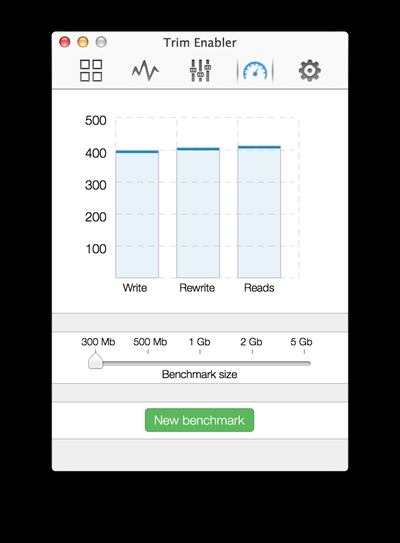Close the Trim Enabler window
The width and height of the screenshot is (400, 543).
click(x=65, y=42)
